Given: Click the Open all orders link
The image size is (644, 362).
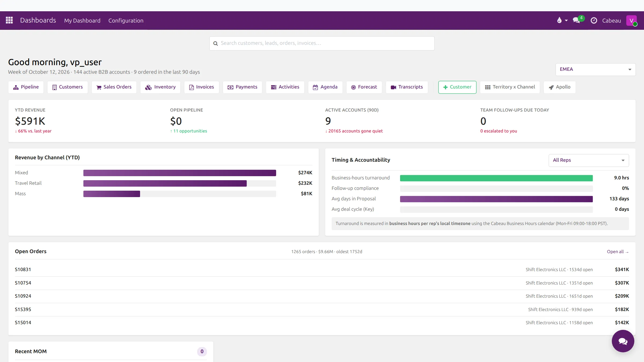Looking at the screenshot, I should 618,252.
